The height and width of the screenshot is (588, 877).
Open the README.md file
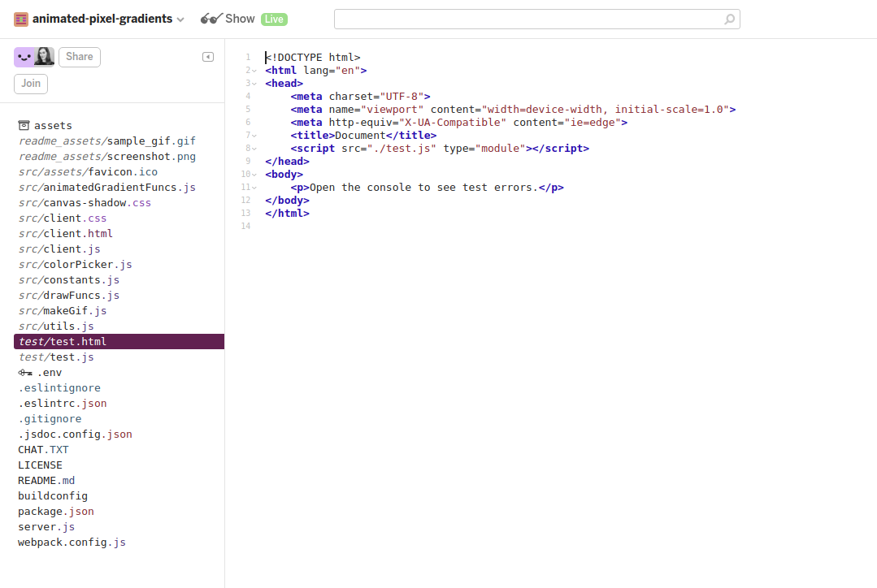(x=46, y=481)
